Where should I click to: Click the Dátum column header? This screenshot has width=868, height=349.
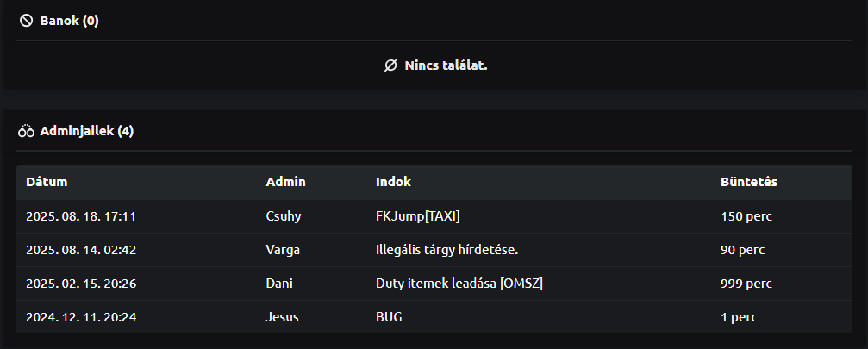point(47,182)
